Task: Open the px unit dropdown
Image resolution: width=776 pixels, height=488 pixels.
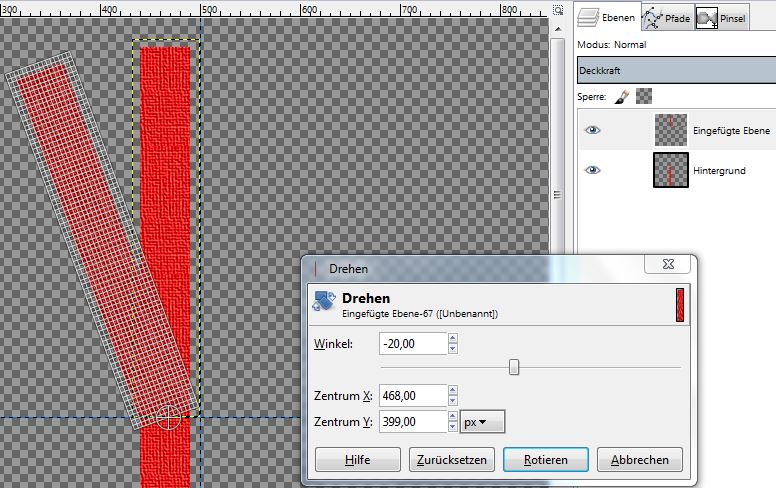Action: pyautogui.click(x=483, y=422)
